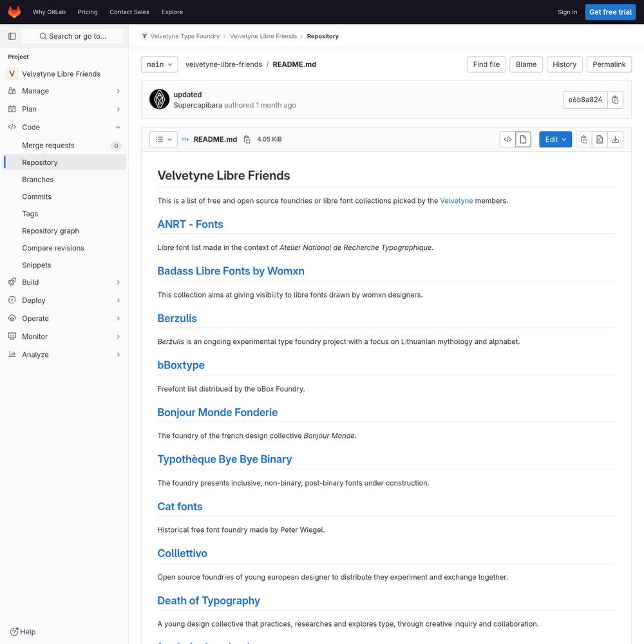The image size is (644, 644).
Task: Click the Velvetyne Type Foundry breadcrumb avatar
Action: click(144, 36)
